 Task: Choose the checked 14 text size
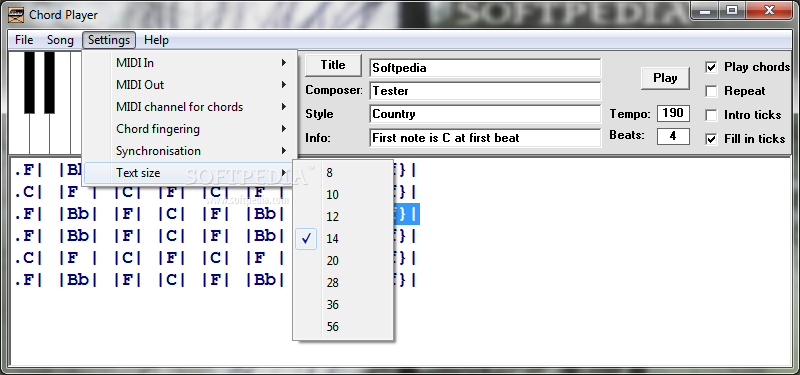pyautogui.click(x=343, y=238)
